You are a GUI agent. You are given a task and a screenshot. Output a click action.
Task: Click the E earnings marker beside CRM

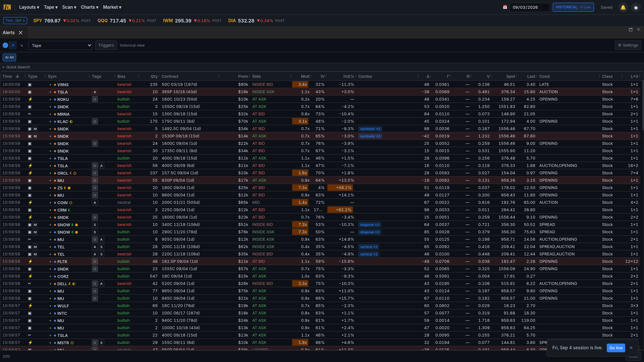pos(69,210)
